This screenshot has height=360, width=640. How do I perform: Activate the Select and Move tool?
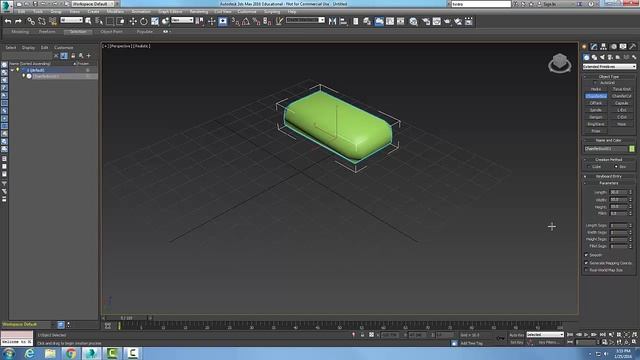133,21
